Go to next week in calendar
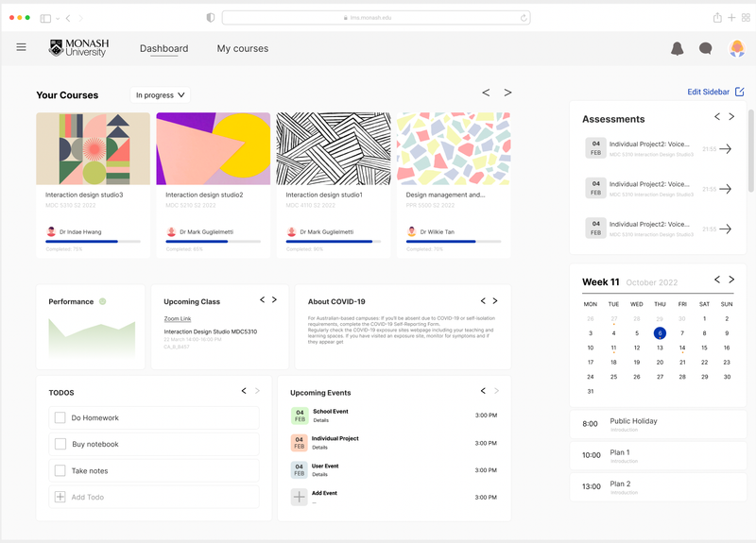This screenshot has width=756, height=543. click(x=731, y=280)
